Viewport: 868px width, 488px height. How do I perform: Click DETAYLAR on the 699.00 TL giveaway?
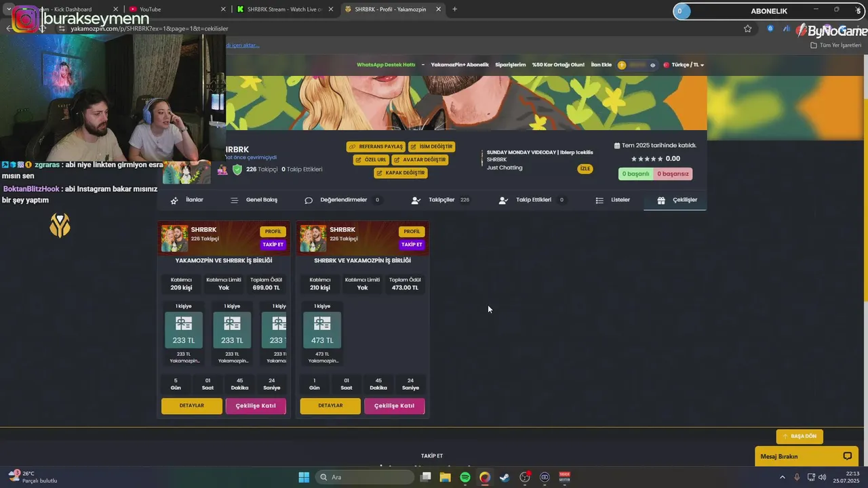pos(192,406)
